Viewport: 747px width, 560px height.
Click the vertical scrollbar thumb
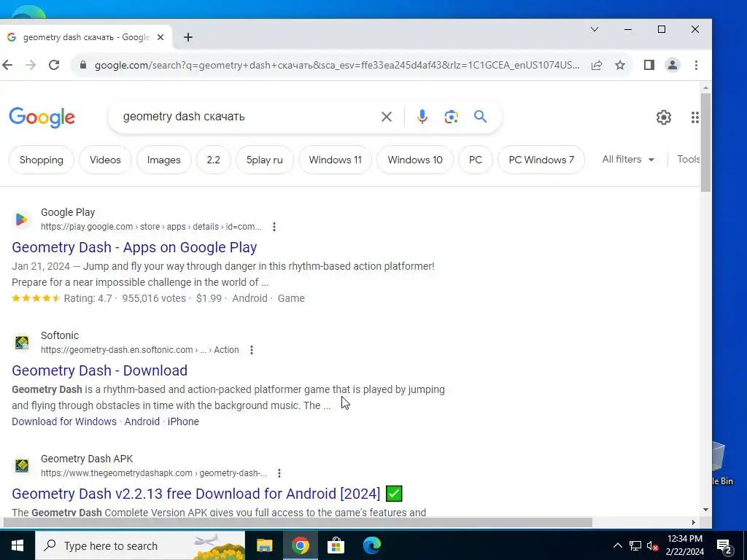705,143
